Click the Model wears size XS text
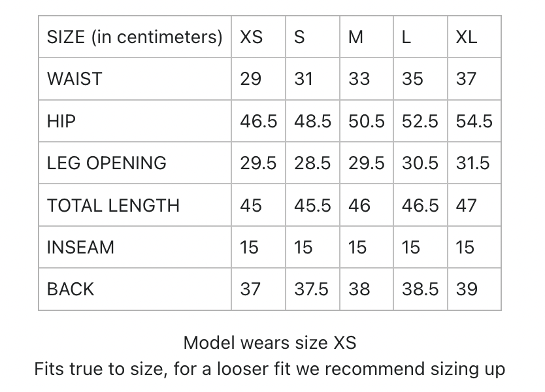Screen dimensions: 545x392 [x=270, y=342]
